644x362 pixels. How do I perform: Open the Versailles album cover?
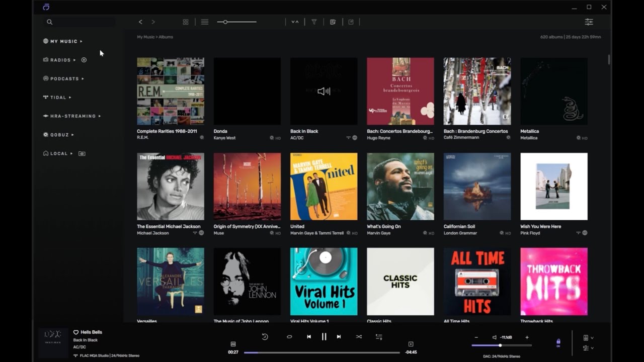pyautogui.click(x=171, y=282)
